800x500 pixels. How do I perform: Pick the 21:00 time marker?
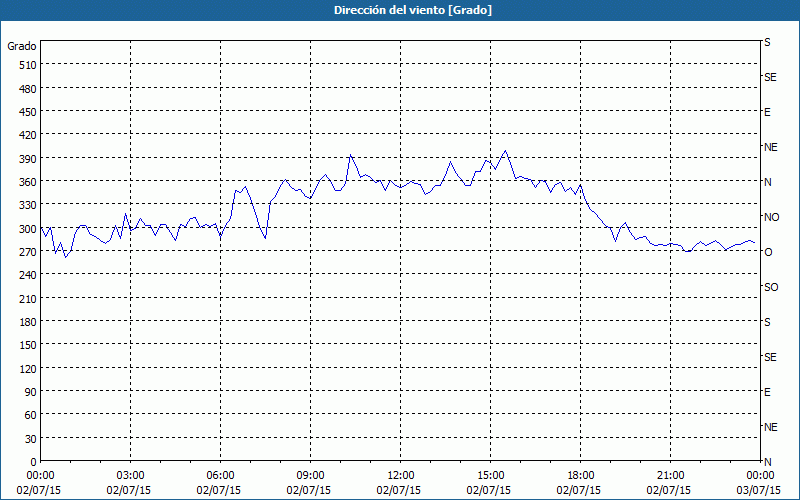click(670, 475)
